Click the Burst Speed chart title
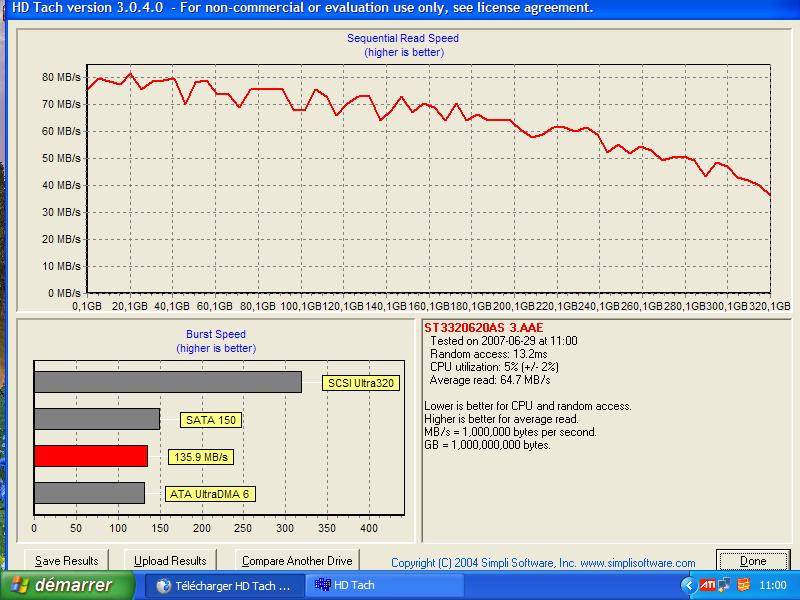The height and width of the screenshot is (600, 800). pyautogui.click(x=216, y=334)
